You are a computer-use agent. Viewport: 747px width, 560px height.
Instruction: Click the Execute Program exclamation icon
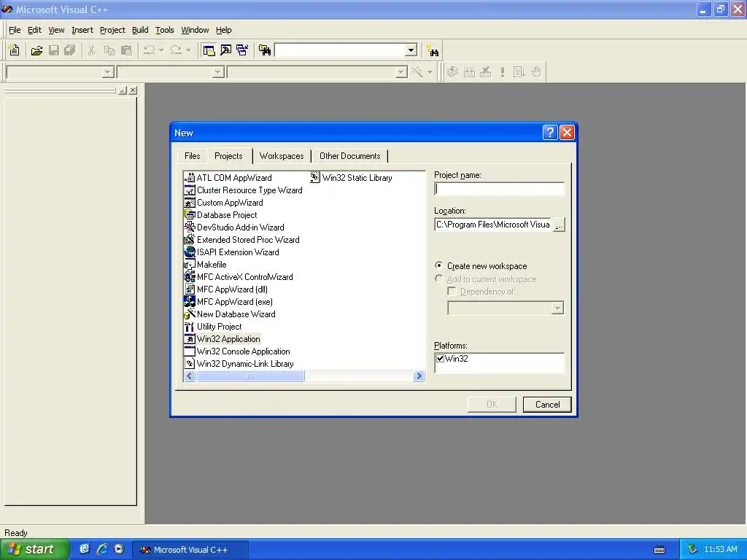pyautogui.click(x=502, y=72)
